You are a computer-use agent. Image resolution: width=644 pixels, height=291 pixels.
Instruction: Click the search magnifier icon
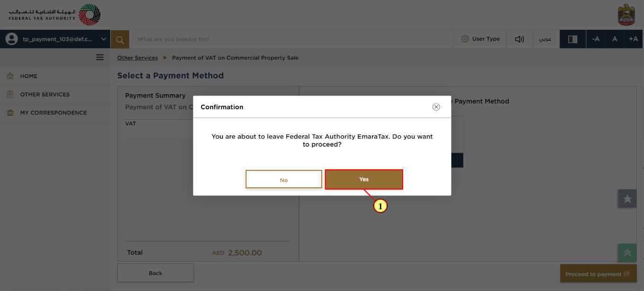tap(120, 39)
